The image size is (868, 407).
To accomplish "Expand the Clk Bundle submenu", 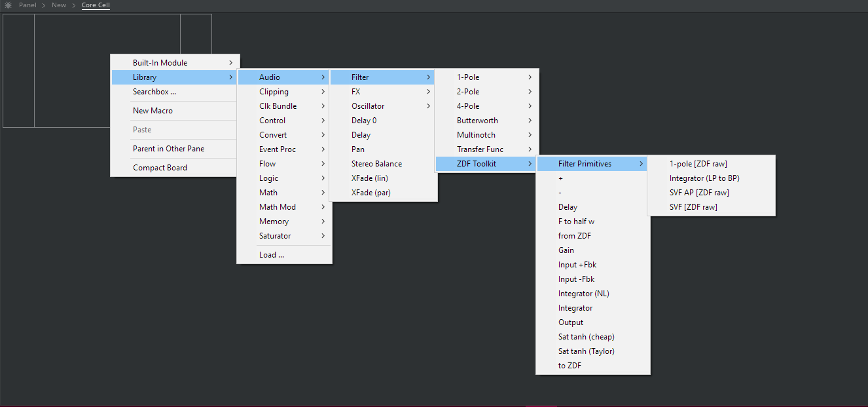I will (x=284, y=106).
